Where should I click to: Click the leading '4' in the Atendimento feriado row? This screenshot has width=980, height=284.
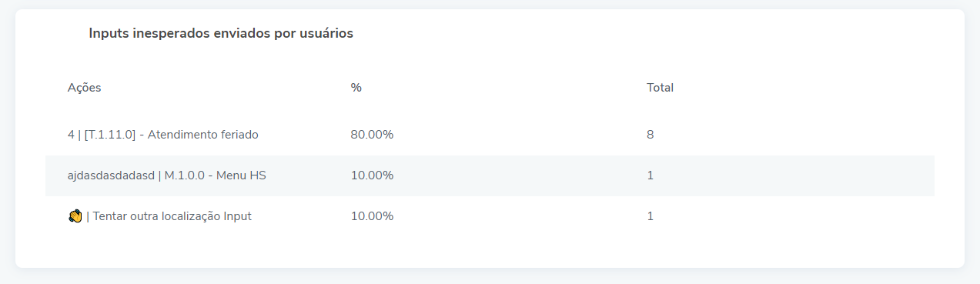[71, 135]
